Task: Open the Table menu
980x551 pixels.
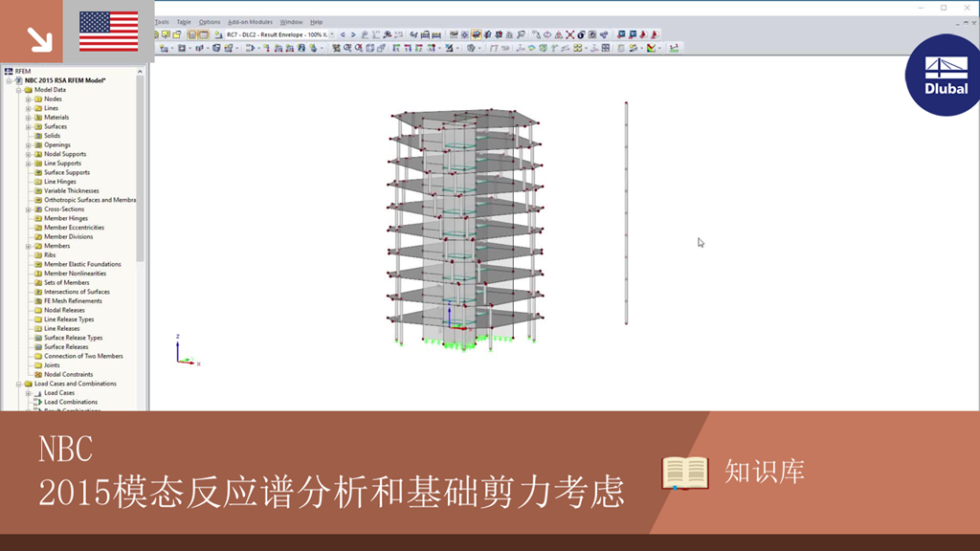Action: [184, 22]
